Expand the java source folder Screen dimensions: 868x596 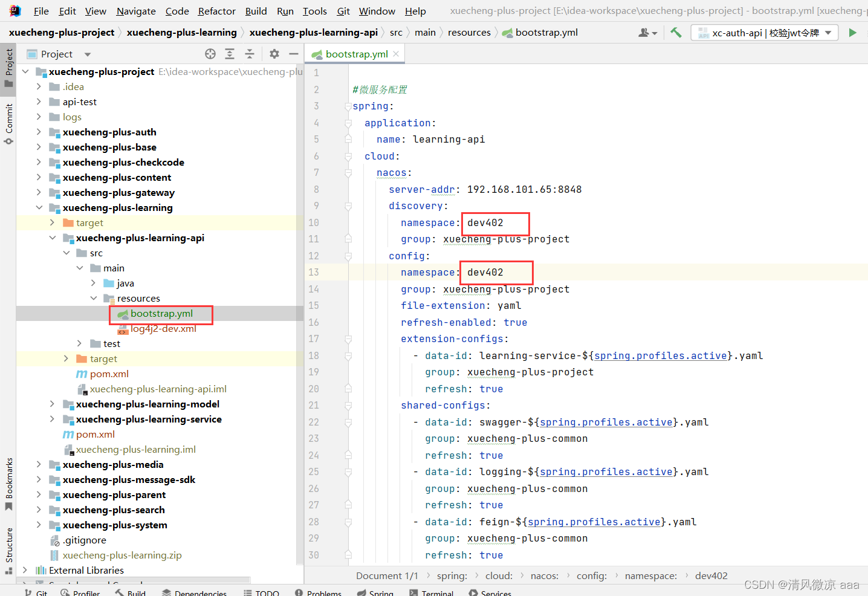coord(94,283)
